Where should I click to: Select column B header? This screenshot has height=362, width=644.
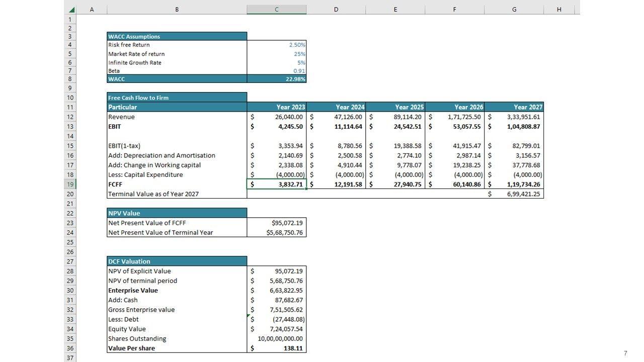(177, 10)
